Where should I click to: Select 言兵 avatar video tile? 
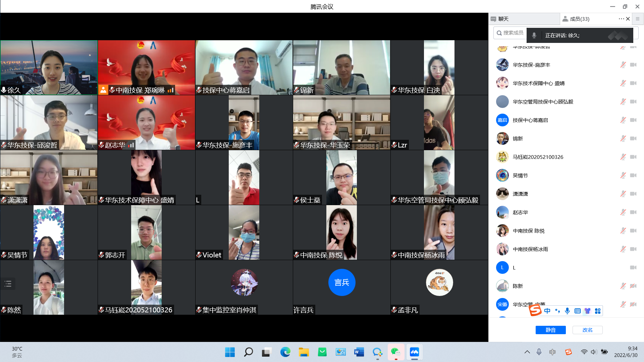(x=341, y=282)
